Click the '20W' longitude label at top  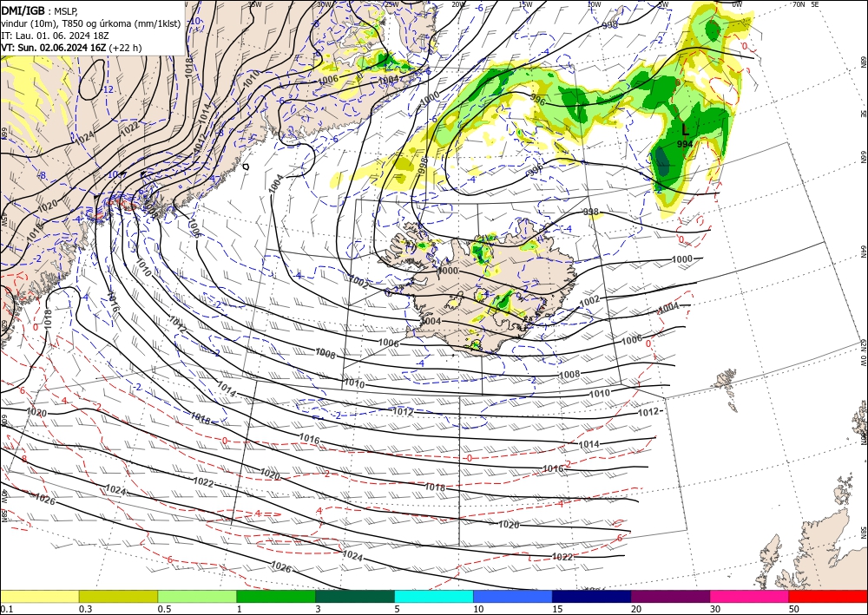point(457,4)
